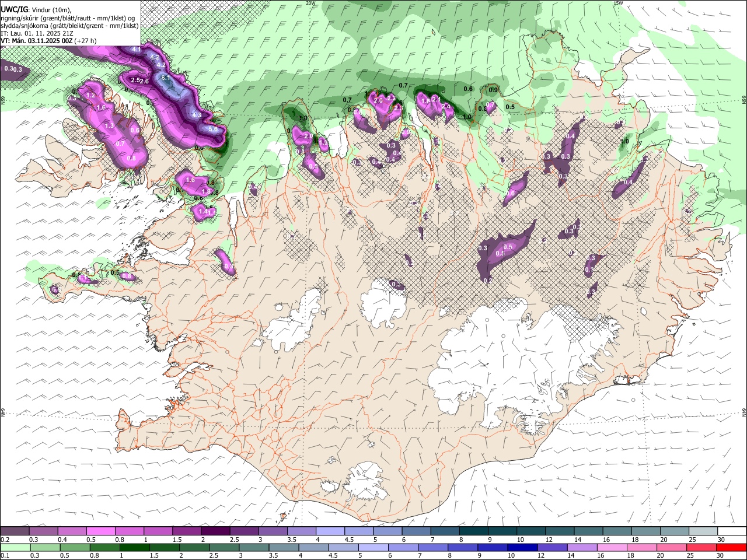Select the pale green legend swatch after 0.1
The height and width of the screenshot is (560, 747).
click(x=15, y=547)
